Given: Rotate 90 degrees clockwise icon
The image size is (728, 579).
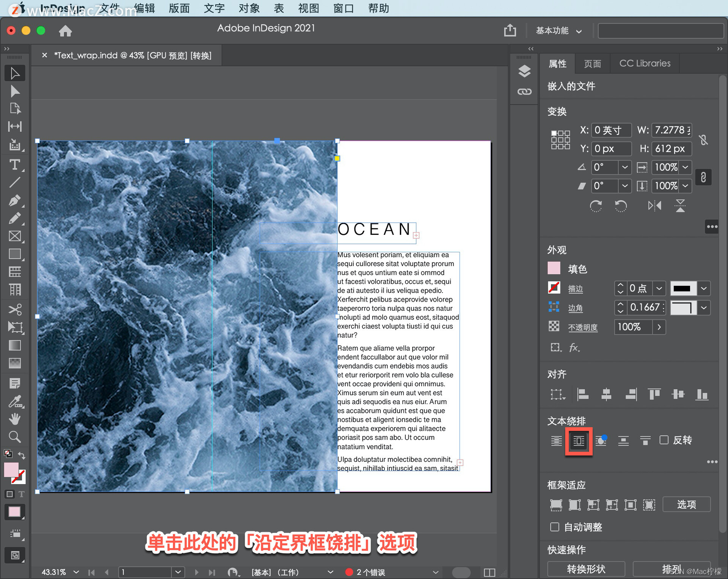Looking at the screenshot, I should [x=596, y=206].
